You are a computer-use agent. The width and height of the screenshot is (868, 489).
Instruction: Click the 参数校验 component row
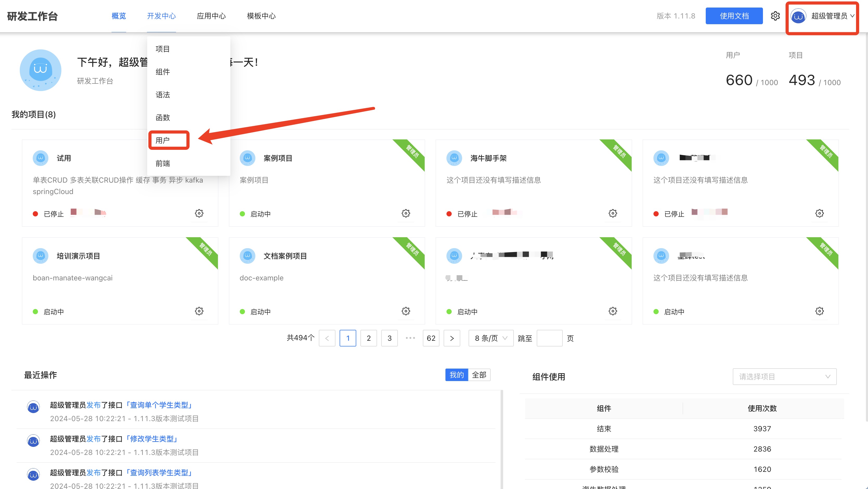coord(683,469)
